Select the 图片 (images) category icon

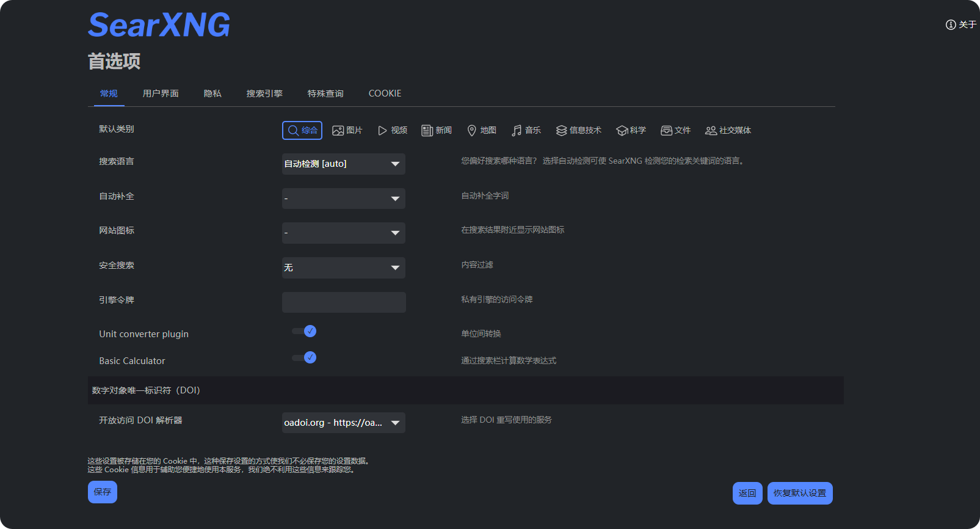pos(338,131)
